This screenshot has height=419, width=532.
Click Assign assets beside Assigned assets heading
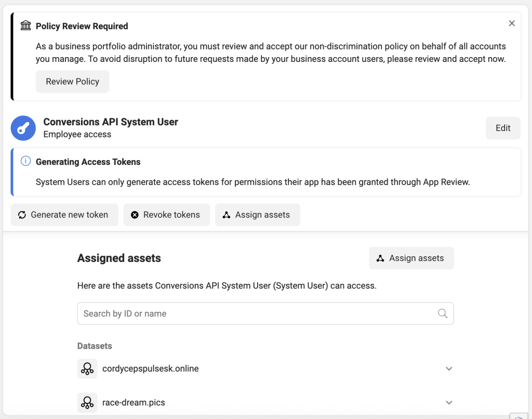(411, 258)
